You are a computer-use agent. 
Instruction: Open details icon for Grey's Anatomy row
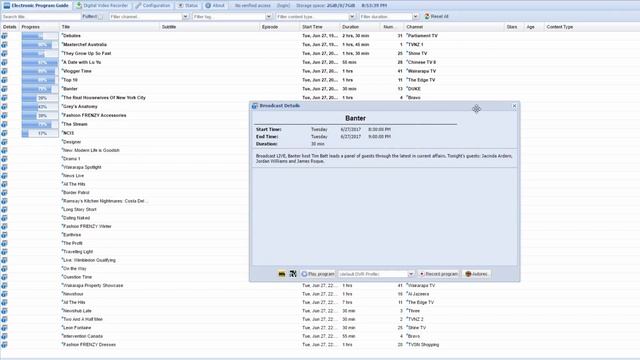click(x=4, y=107)
